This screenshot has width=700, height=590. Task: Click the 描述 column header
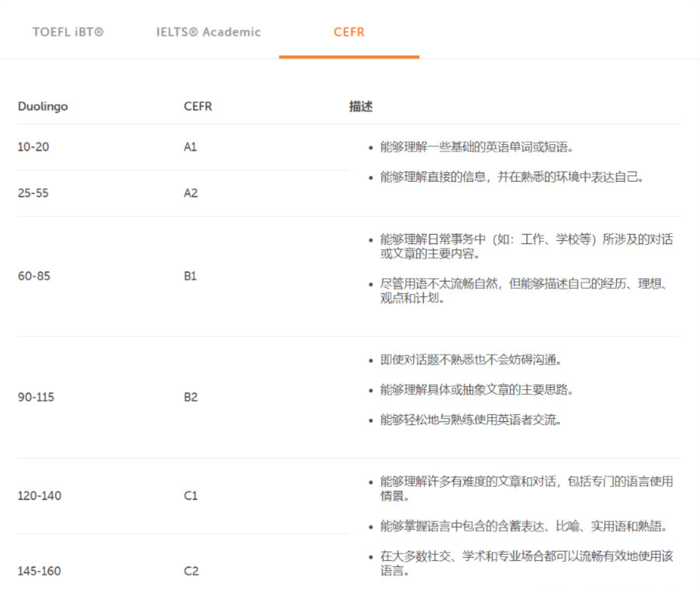click(x=361, y=107)
